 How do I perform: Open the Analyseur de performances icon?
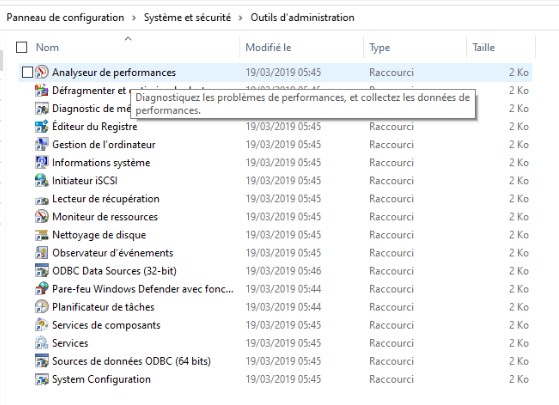(x=42, y=72)
